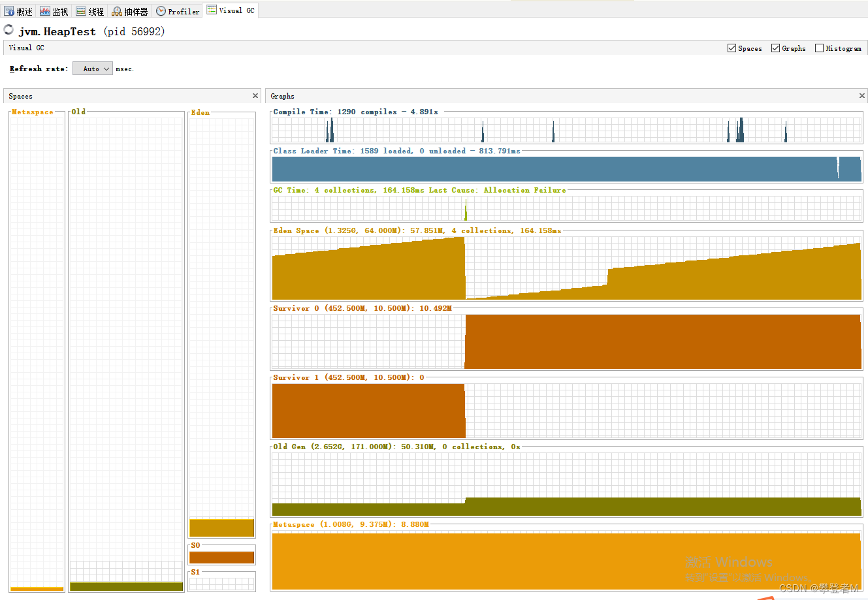Click the Eden Space graph title
The image size is (868, 600).
[417, 230]
